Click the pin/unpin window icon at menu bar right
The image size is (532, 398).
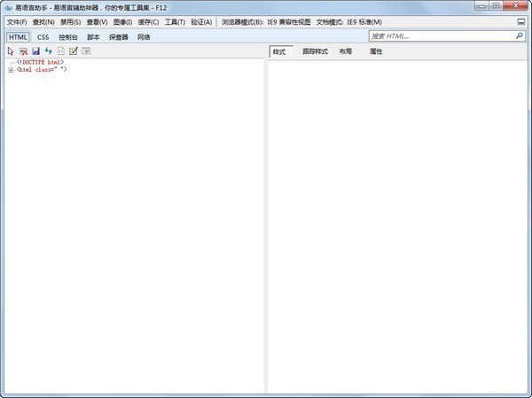[x=521, y=21]
